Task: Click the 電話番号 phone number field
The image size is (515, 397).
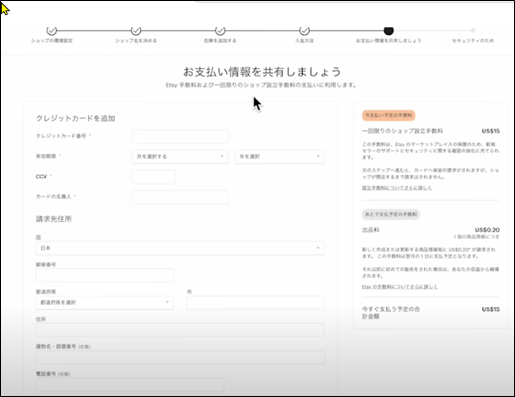Action: click(130, 384)
